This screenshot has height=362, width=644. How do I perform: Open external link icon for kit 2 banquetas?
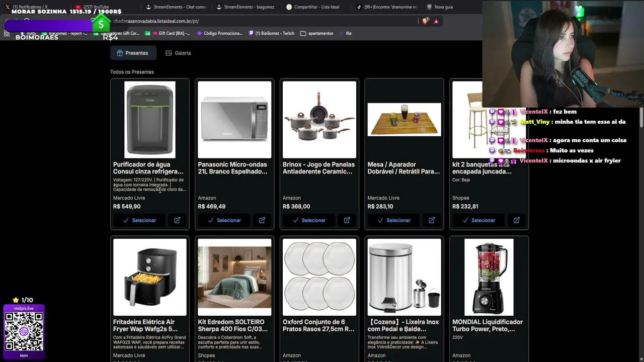click(517, 220)
